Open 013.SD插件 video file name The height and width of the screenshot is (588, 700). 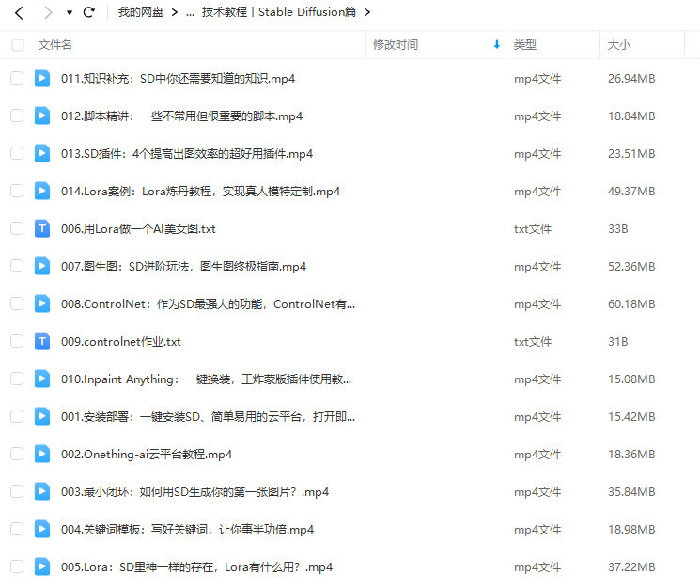tap(187, 153)
